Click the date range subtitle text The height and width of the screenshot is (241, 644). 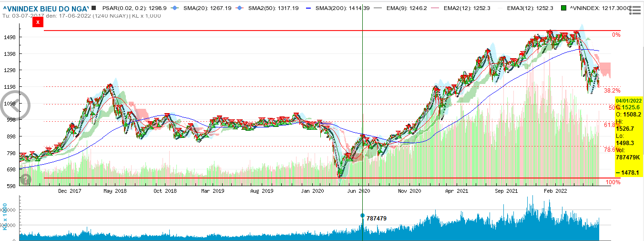click(82, 15)
